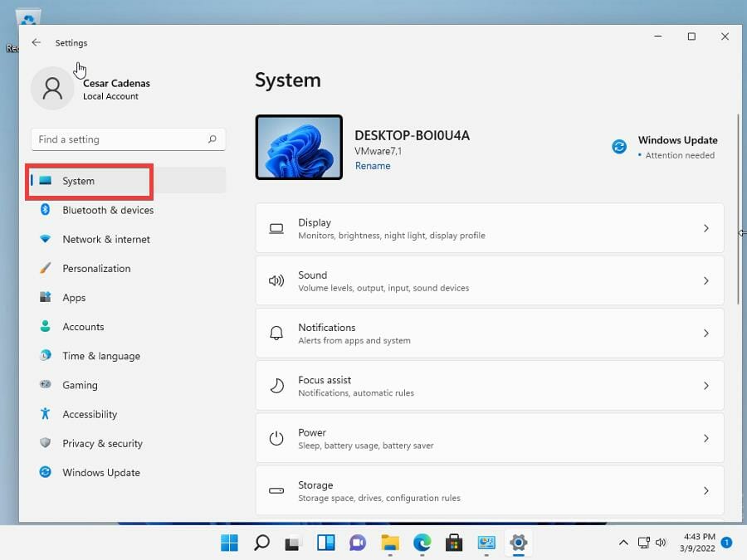Click the Bluetooth icon in the sidebar
Viewport: 747px width, 560px height.
(x=46, y=210)
